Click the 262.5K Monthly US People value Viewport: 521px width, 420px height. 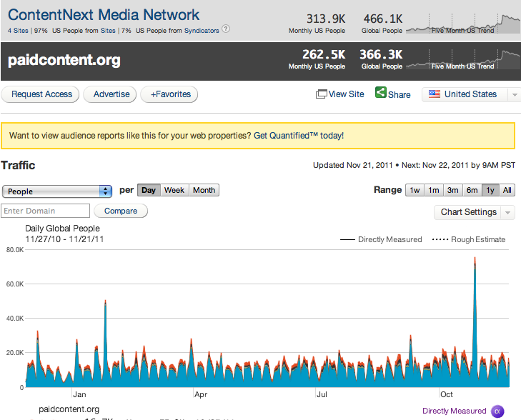pyautogui.click(x=324, y=54)
